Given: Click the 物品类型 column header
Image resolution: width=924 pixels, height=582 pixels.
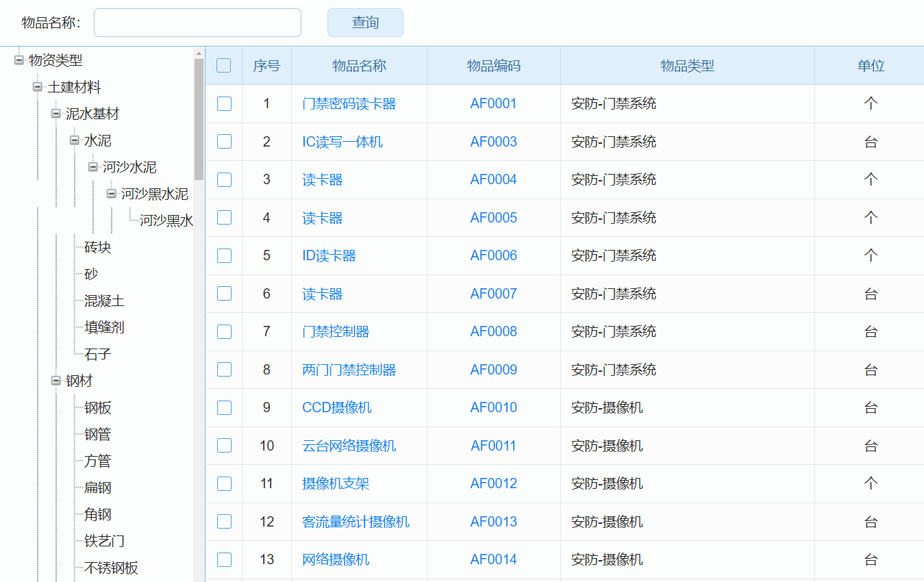Looking at the screenshot, I should 687,66.
